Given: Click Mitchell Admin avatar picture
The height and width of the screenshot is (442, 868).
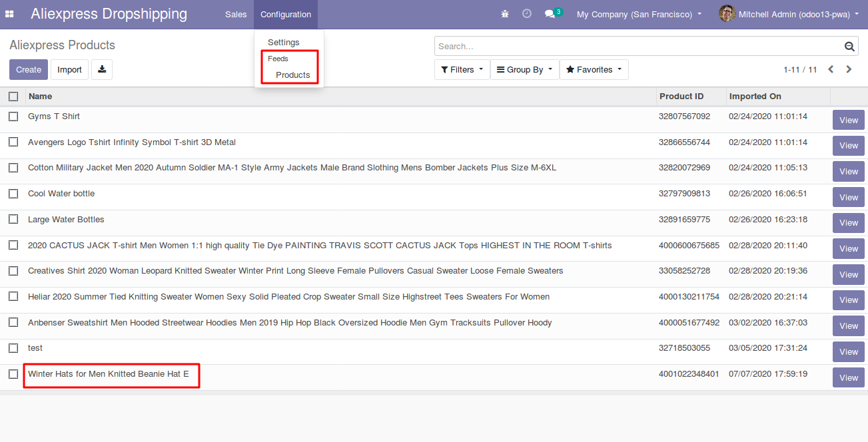Looking at the screenshot, I should [727, 14].
